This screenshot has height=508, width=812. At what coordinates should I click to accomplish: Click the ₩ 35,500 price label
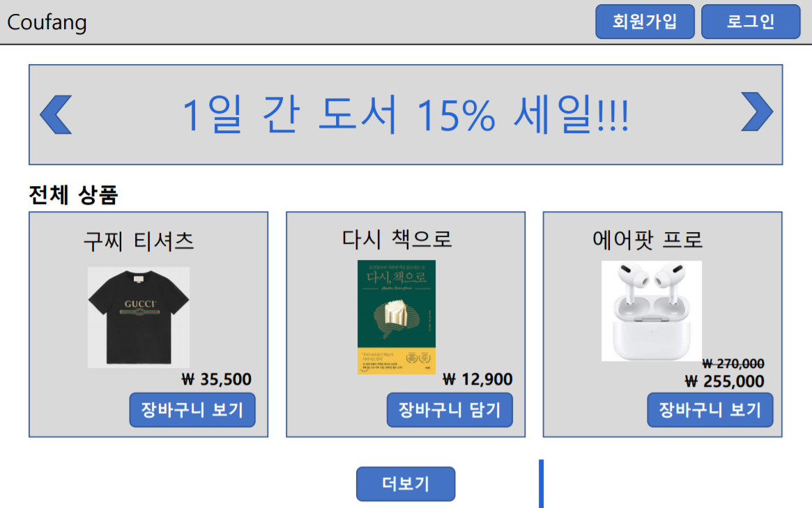point(217,380)
